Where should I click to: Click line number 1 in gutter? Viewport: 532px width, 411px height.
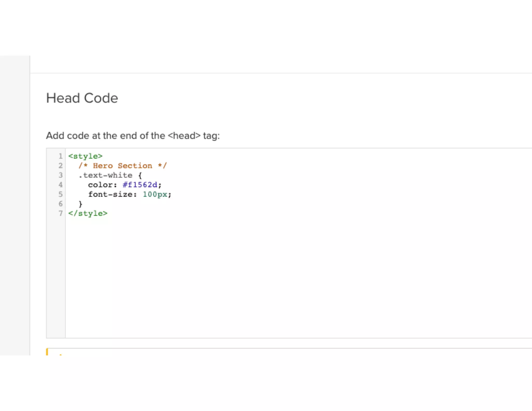click(61, 156)
